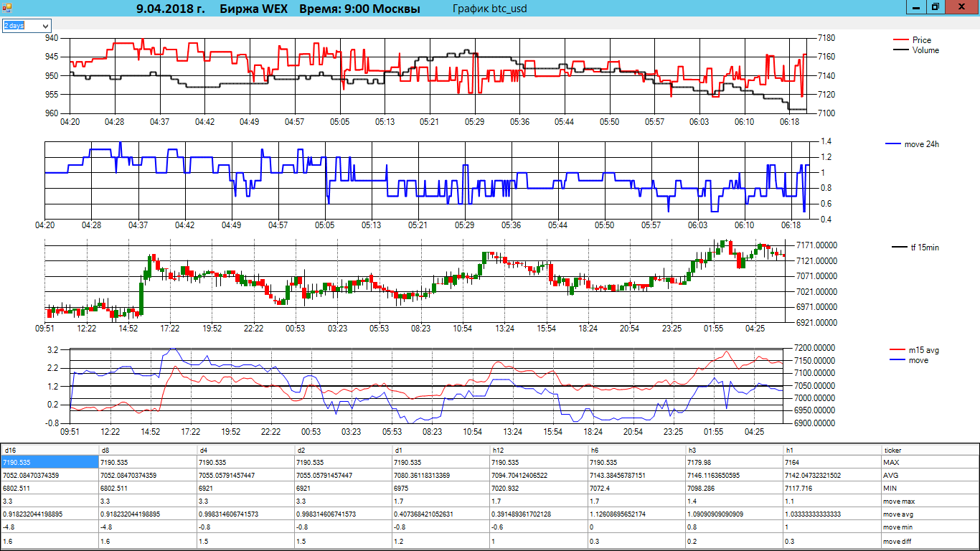Select the h1 move max cell 1.1

click(832, 501)
